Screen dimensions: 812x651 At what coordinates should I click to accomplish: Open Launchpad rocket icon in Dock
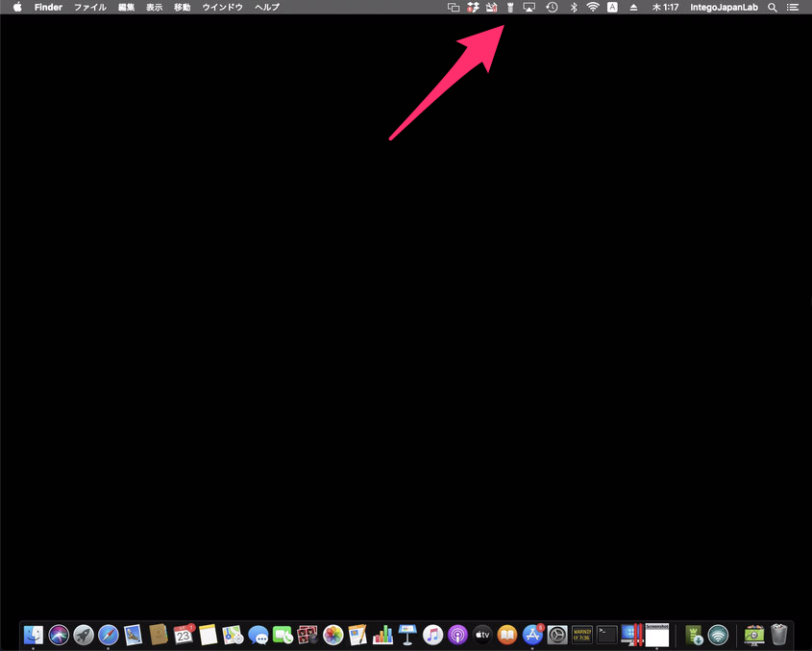(84, 635)
